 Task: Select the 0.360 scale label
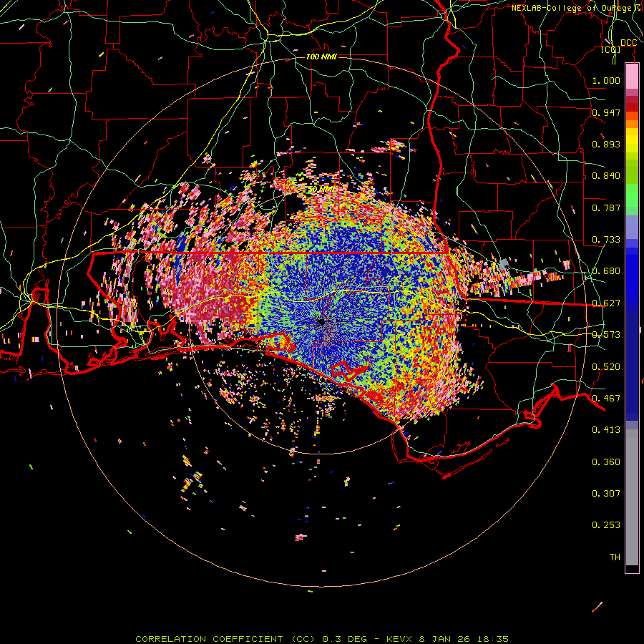pyautogui.click(x=606, y=462)
